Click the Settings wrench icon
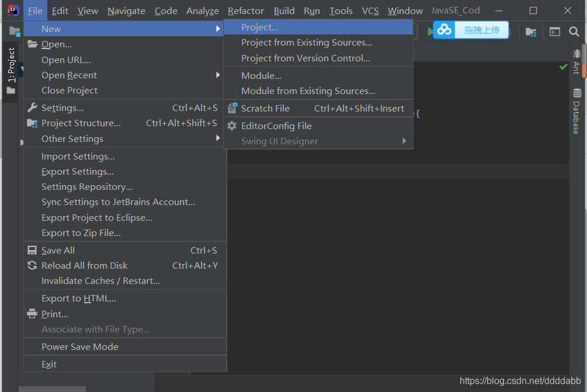This screenshot has height=392, width=587. coord(32,107)
